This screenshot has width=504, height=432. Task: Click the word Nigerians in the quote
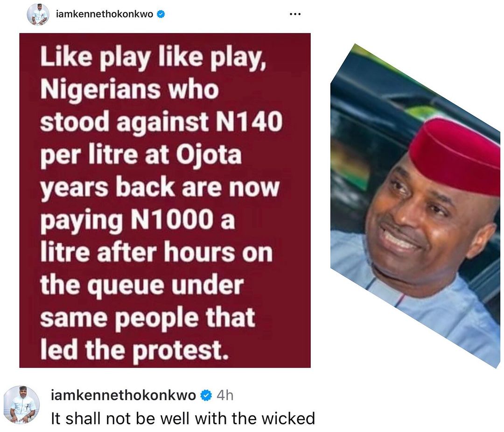(101, 90)
